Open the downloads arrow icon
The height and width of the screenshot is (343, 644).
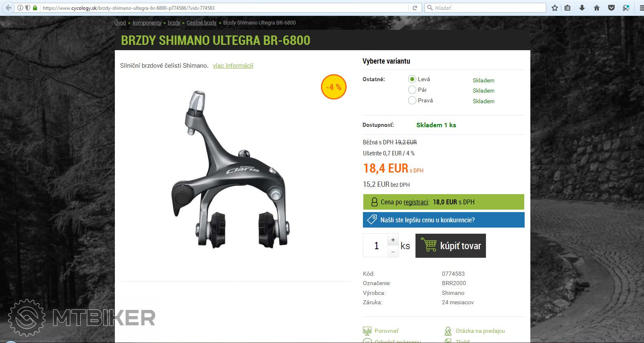click(x=582, y=8)
